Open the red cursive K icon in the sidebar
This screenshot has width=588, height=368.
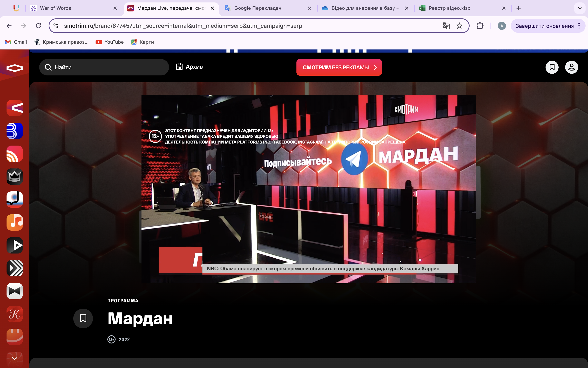[14, 314]
